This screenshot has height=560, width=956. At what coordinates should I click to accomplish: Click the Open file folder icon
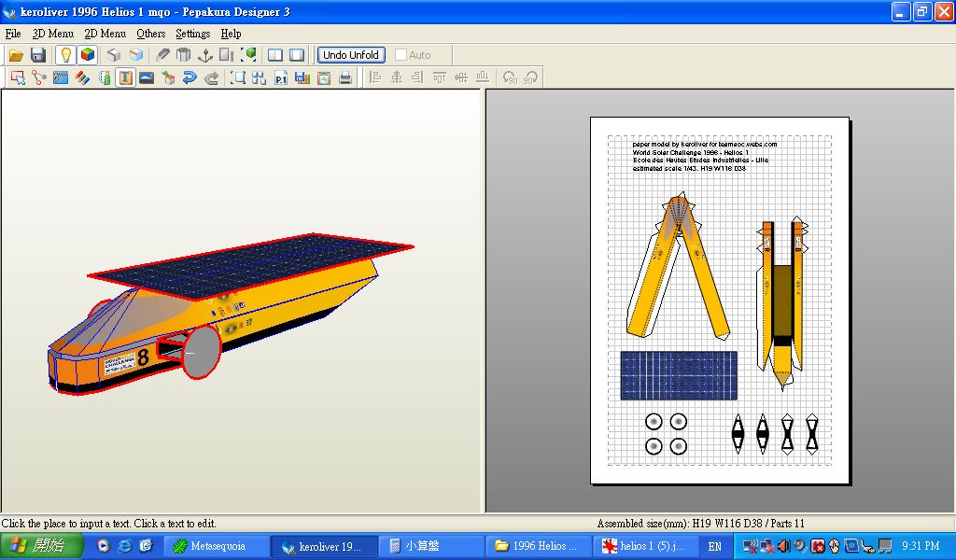click(17, 55)
